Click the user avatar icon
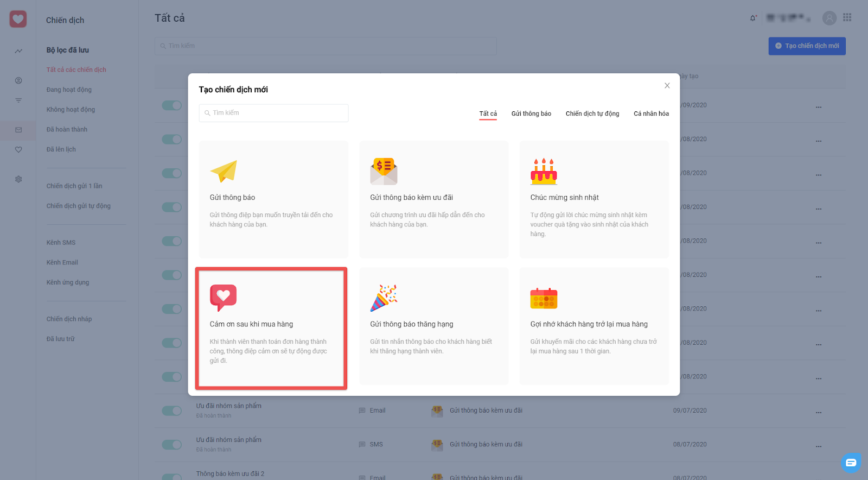Viewport: 868px width, 480px height. pos(829,18)
